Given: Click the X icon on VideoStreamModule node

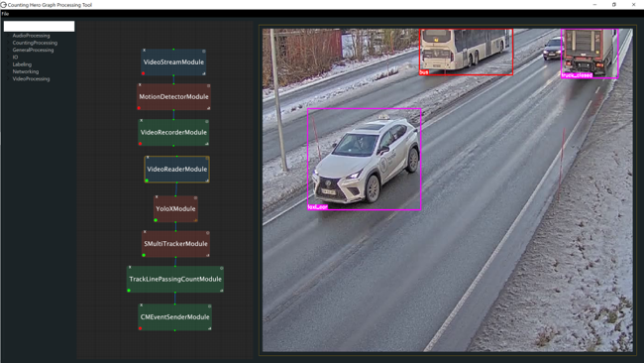Looking at the screenshot, I should (145, 51).
